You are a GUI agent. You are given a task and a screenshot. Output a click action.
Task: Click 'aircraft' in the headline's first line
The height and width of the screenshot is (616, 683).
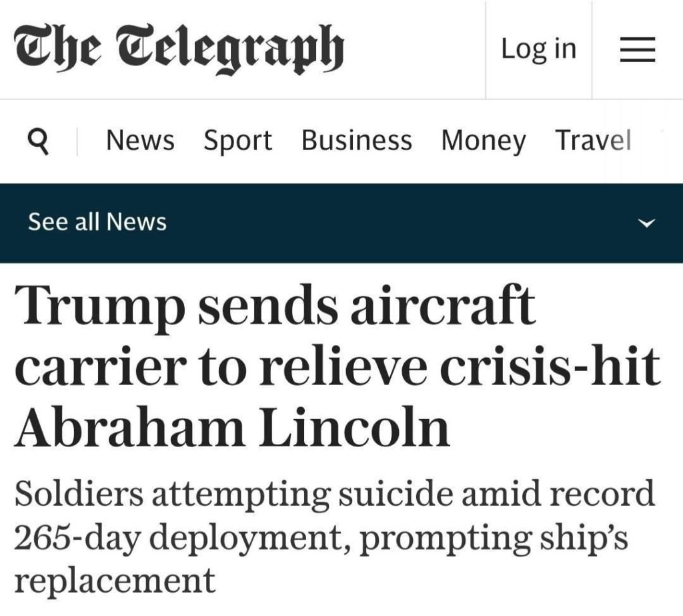tap(443, 304)
